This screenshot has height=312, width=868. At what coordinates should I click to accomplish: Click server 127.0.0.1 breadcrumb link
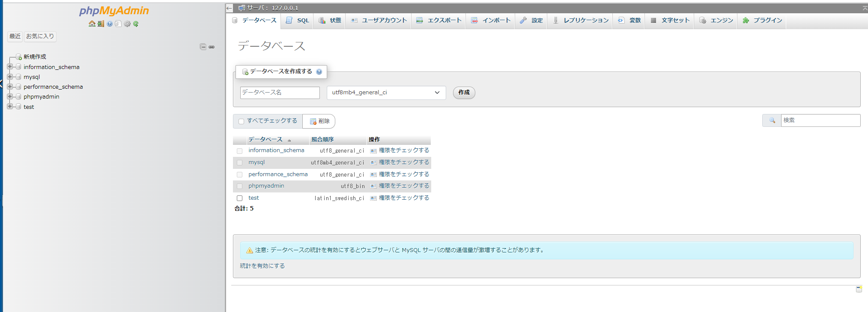(x=272, y=8)
